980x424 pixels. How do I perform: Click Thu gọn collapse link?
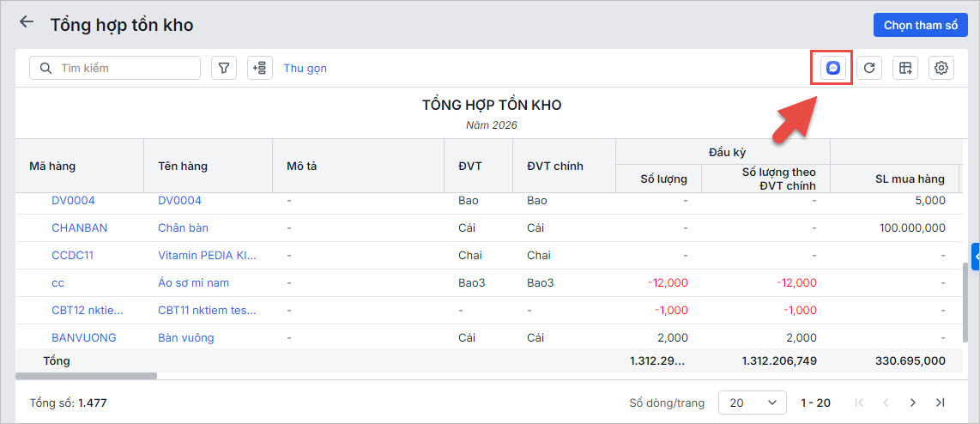305,68
